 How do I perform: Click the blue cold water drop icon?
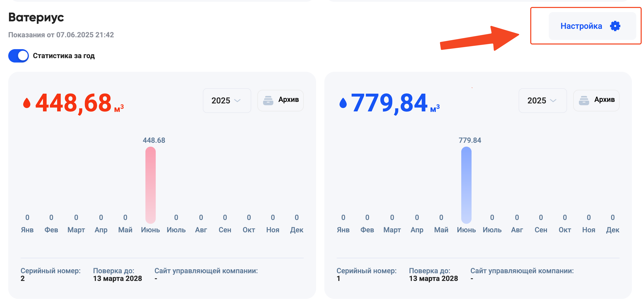(343, 103)
